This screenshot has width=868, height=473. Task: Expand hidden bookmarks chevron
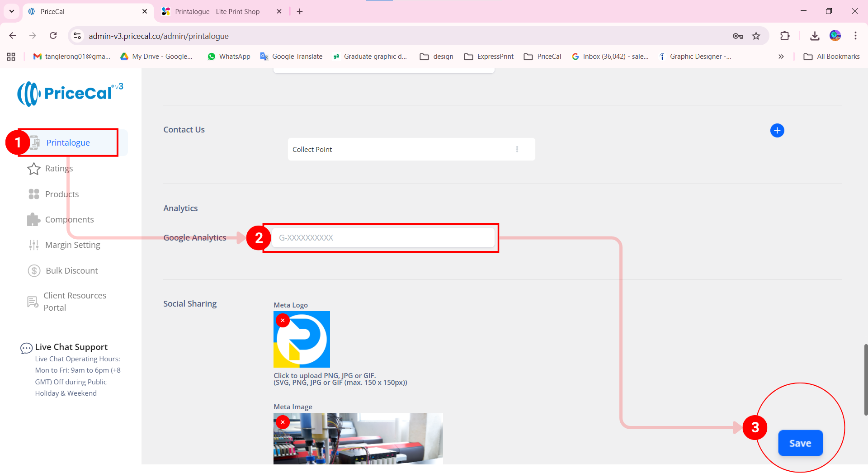coord(781,57)
